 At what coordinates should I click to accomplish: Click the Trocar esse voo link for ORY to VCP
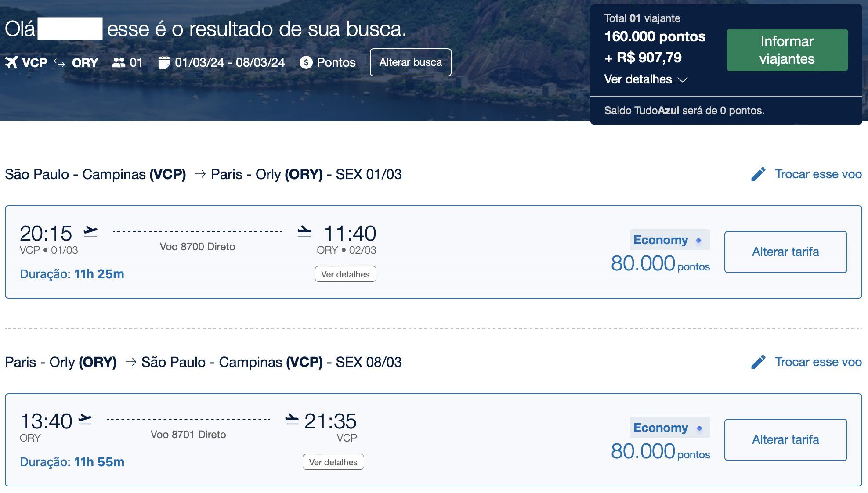click(818, 362)
